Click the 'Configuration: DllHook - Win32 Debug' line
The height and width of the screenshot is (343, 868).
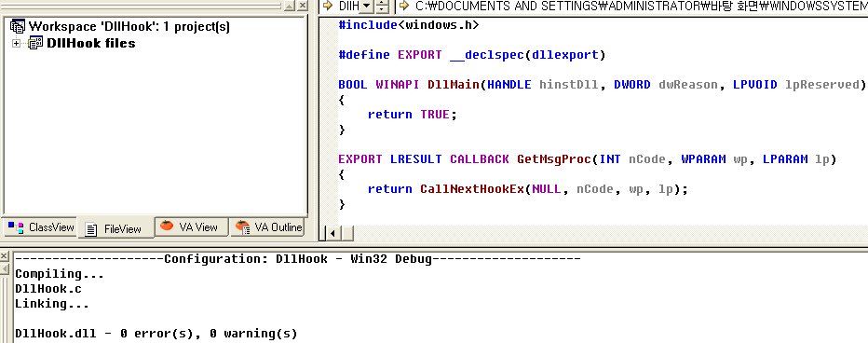pyautogui.click(x=297, y=259)
